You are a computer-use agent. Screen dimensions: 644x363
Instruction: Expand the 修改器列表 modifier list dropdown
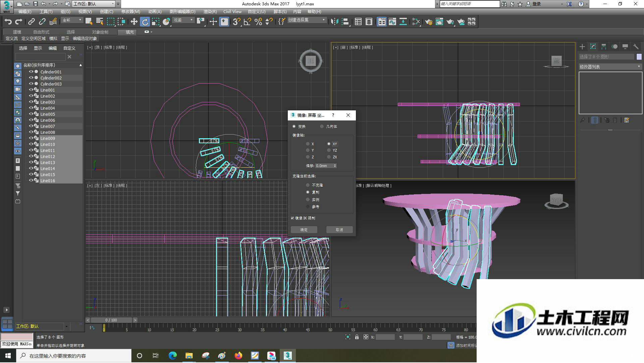tap(610, 67)
